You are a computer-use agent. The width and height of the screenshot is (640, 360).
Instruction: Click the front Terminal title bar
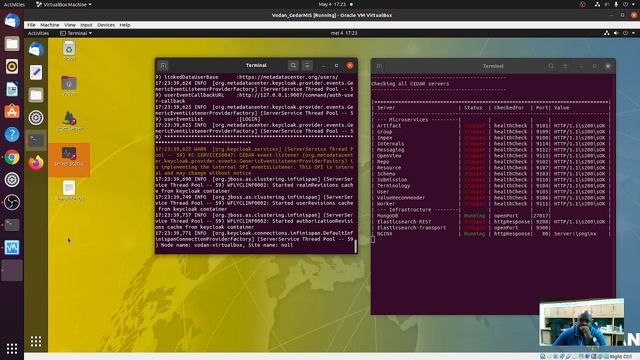pos(256,65)
